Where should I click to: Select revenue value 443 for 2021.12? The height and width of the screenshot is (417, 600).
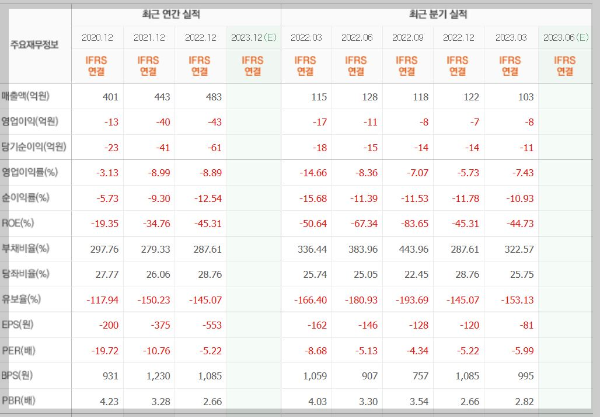(x=162, y=97)
